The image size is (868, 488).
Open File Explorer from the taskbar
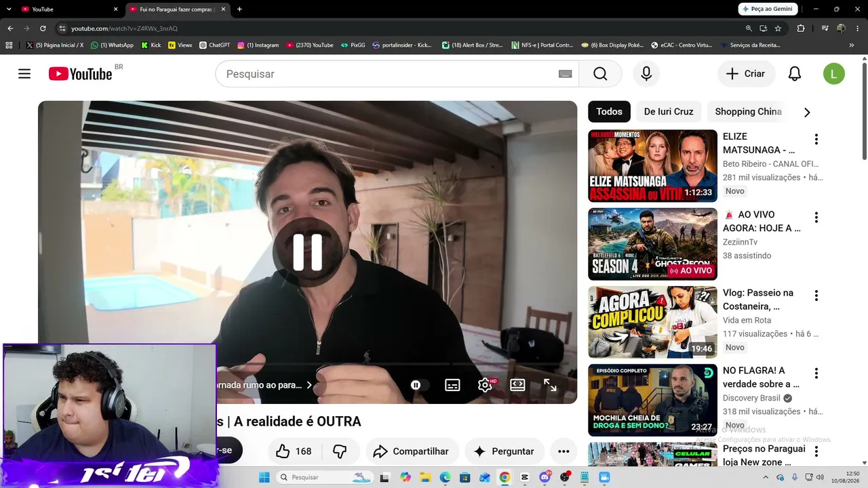coord(425,477)
